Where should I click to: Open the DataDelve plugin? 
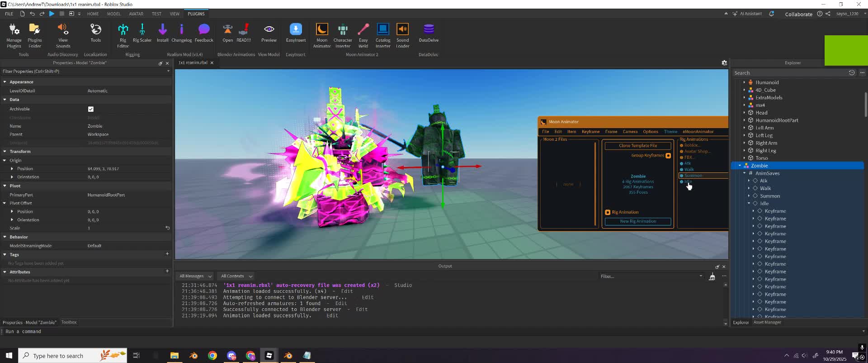coord(429,33)
